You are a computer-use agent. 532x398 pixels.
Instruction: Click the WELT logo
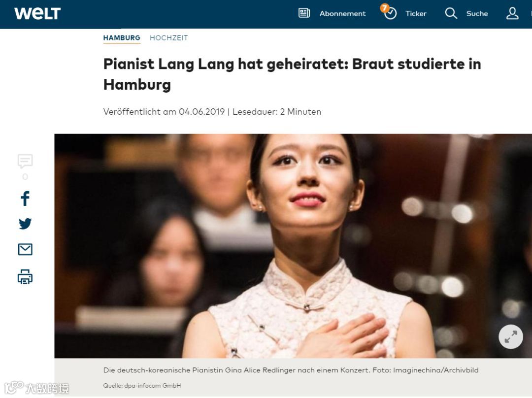pos(37,14)
